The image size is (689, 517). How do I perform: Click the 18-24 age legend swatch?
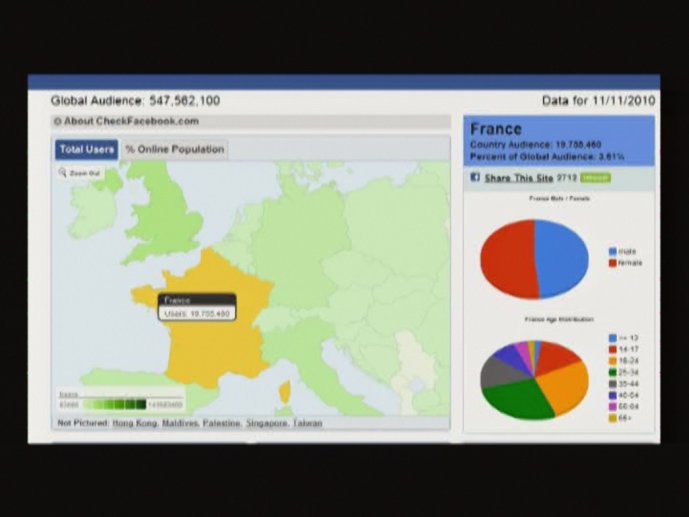(613, 361)
